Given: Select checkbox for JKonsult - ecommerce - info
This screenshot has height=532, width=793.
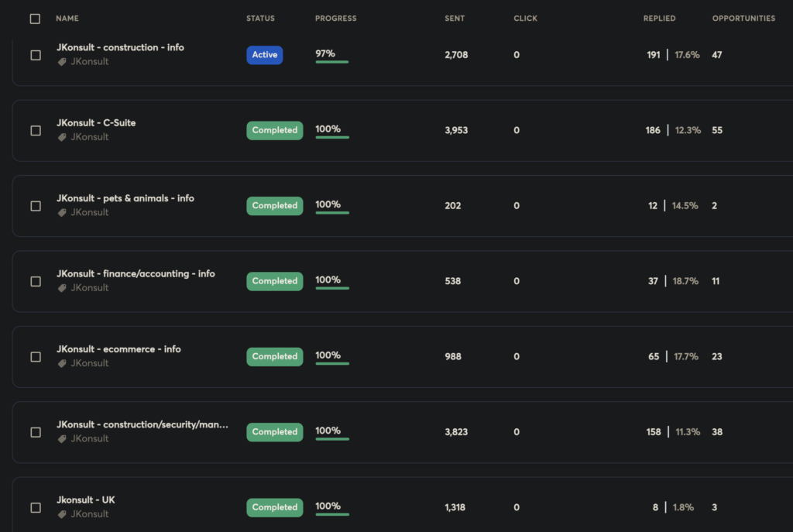Looking at the screenshot, I should click(36, 357).
